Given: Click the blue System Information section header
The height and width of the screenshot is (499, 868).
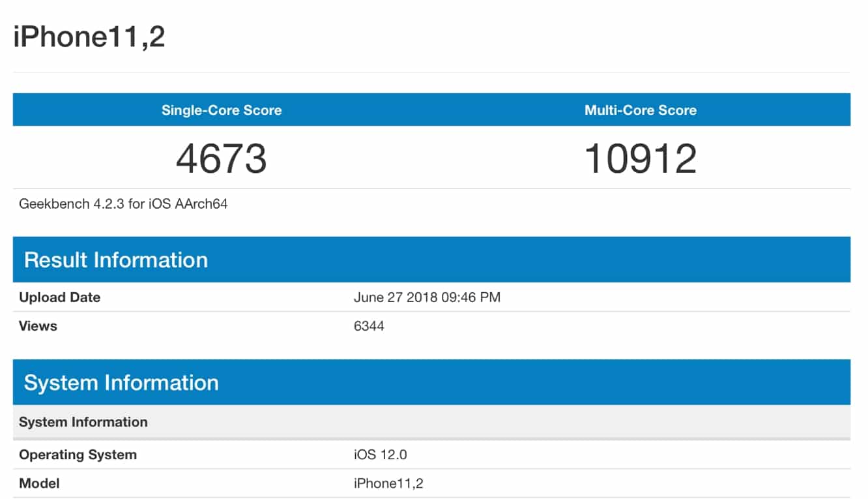Looking at the screenshot, I should click(x=121, y=382).
